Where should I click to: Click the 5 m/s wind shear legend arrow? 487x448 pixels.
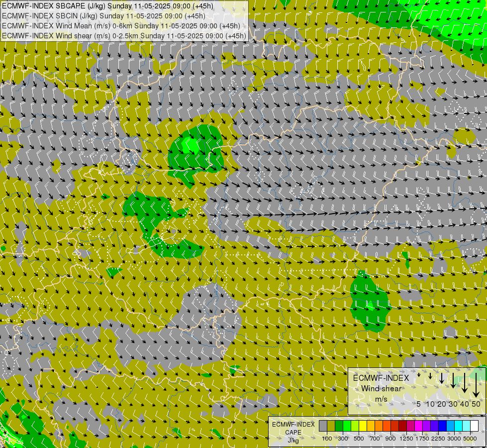pos(419,375)
